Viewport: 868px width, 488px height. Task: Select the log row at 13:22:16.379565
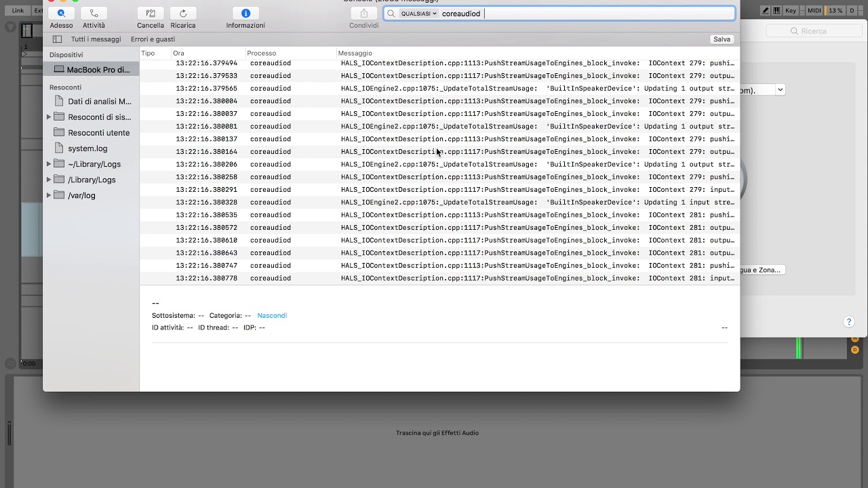pos(439,88)
